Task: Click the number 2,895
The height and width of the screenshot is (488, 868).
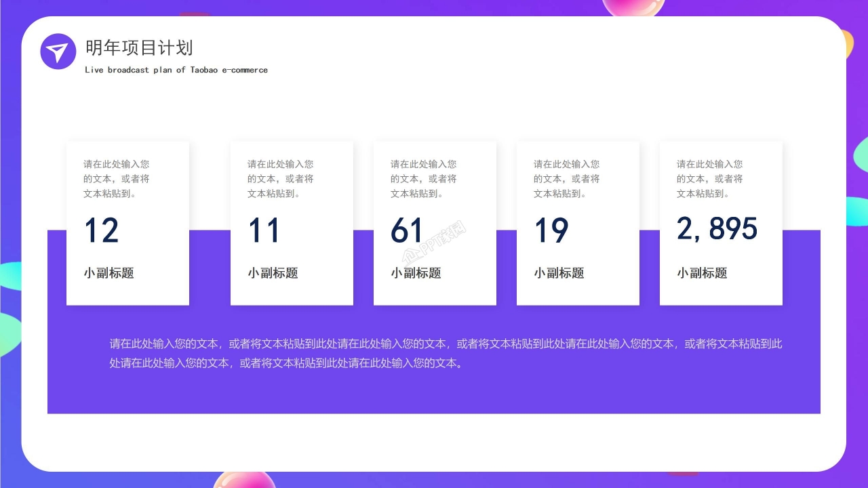Action: coord(717,229)
